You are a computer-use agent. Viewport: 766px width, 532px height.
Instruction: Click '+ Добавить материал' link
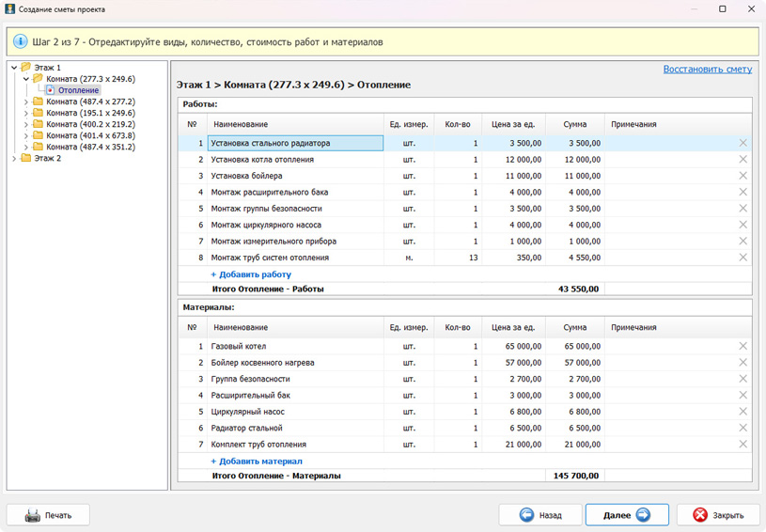[x=257, y=462]
